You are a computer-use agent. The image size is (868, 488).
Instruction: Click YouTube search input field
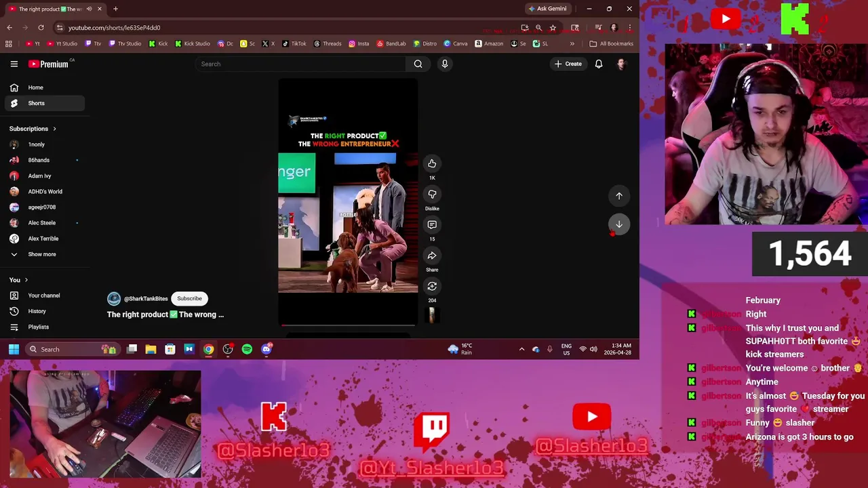tap(300, 64)
